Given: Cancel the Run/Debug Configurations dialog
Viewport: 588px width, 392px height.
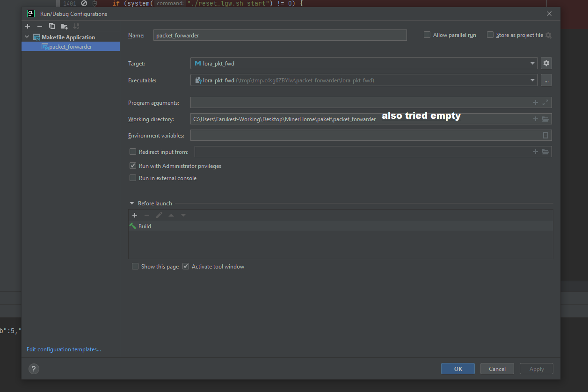Looking at the screenshot, I should pos(497,369).
